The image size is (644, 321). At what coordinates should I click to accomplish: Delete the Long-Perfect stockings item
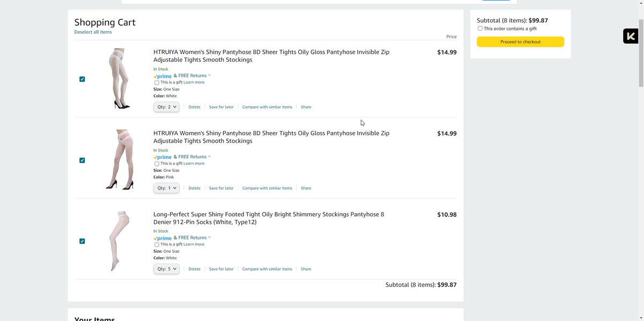[x=194, y=269]
